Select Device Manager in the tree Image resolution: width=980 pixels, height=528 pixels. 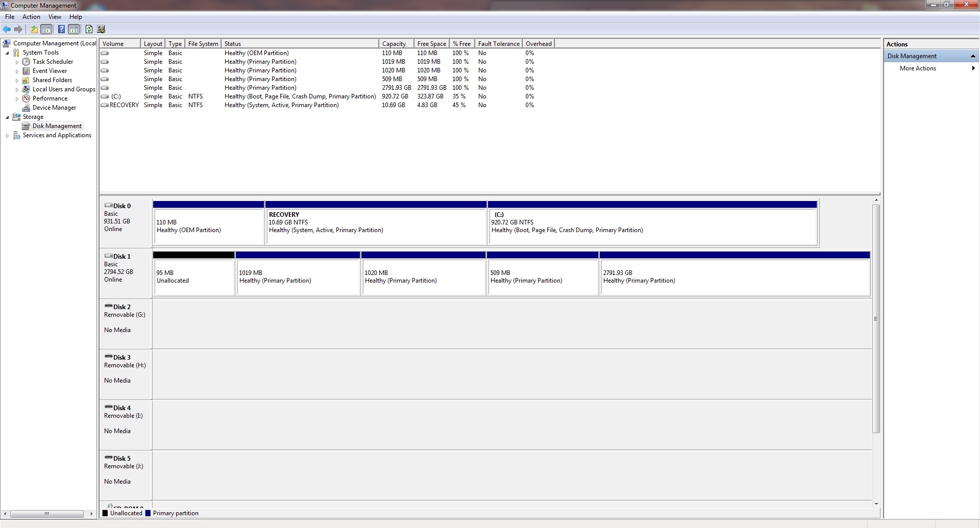click(54, 108)
